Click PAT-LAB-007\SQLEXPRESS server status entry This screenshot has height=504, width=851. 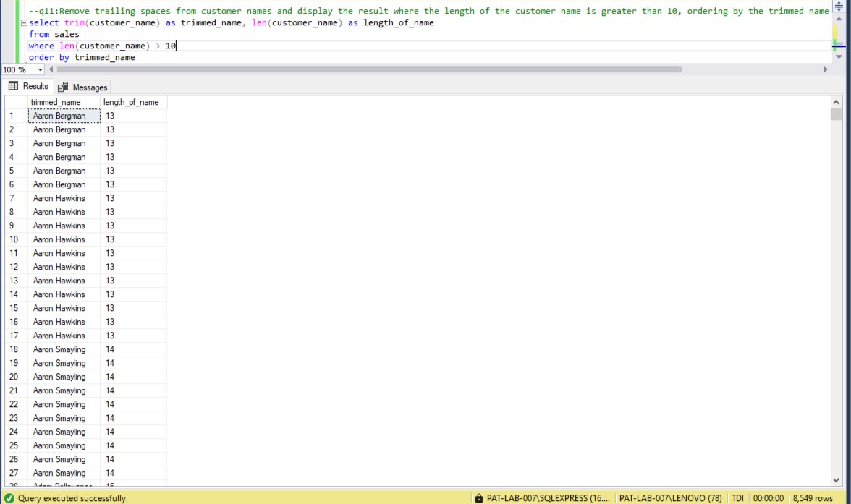549,498
